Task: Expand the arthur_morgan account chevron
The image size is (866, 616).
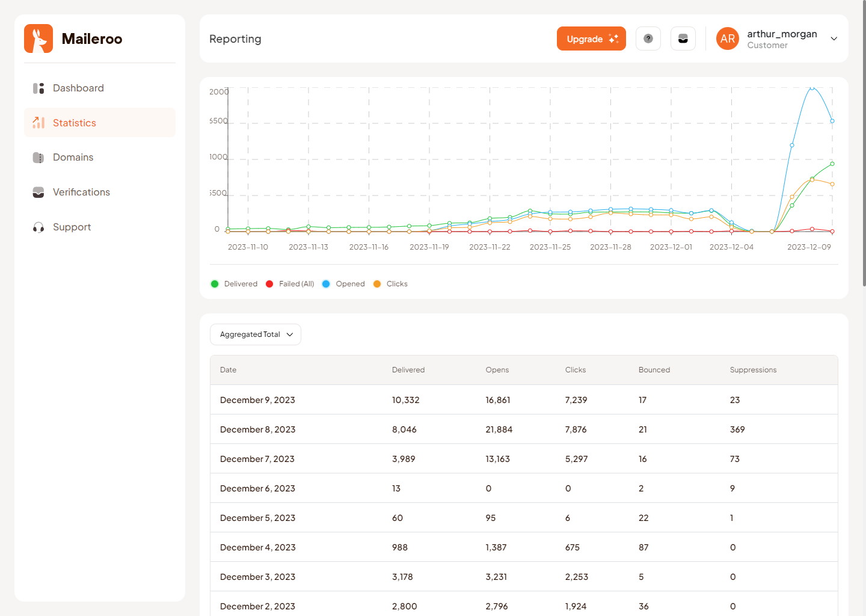Action: (x=834, y=38)
